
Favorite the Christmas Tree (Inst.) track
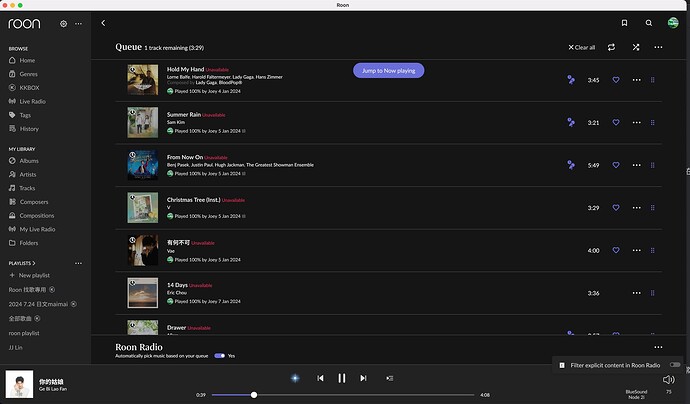coord(616,207)
